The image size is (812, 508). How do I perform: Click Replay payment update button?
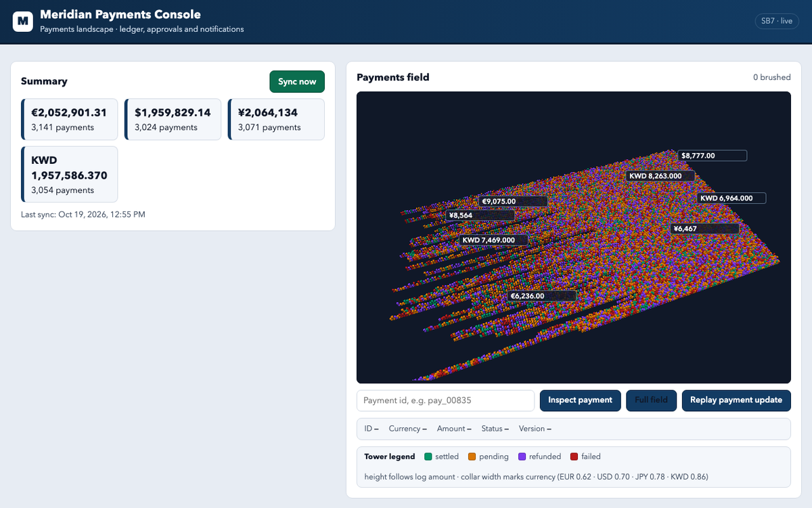coord(736,400)
